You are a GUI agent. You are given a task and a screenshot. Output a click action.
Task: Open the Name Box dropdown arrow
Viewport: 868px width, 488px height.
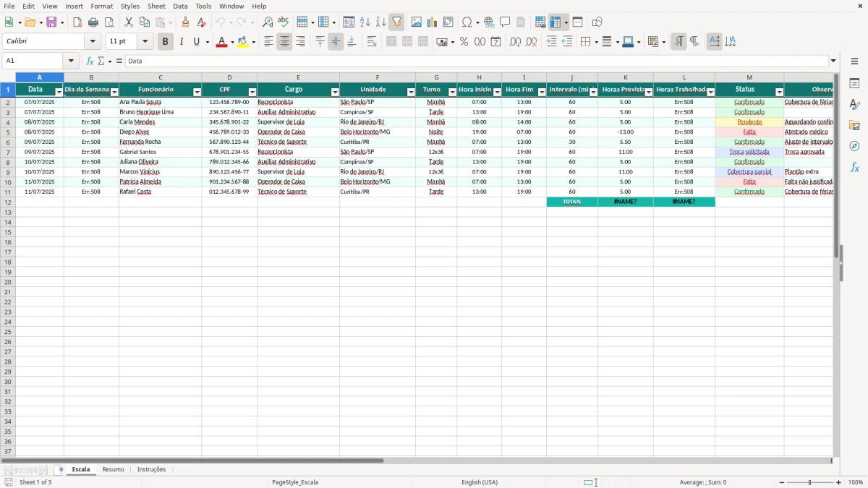pos(71,61)
